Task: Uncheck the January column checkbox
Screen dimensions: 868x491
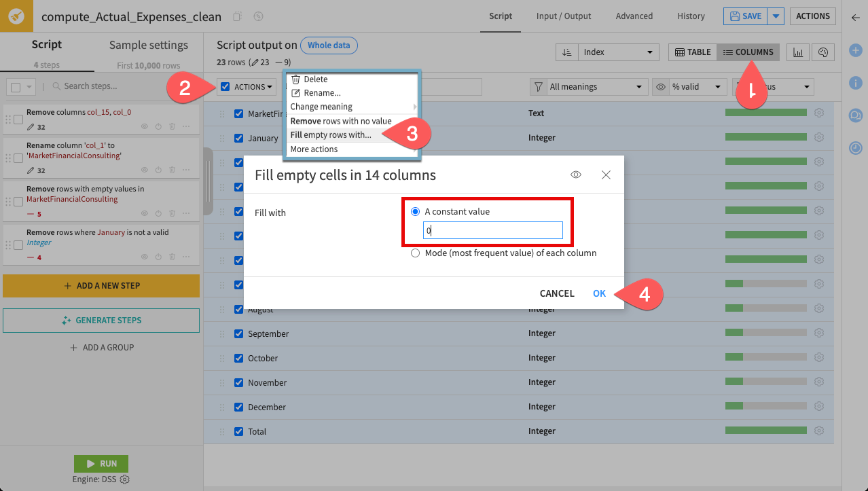Action: point(239,137)
